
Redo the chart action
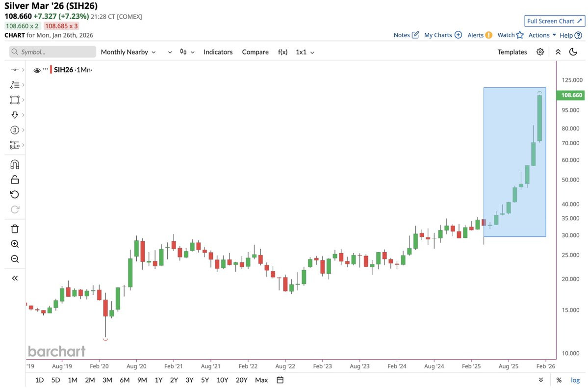click(x=15, y=209)
